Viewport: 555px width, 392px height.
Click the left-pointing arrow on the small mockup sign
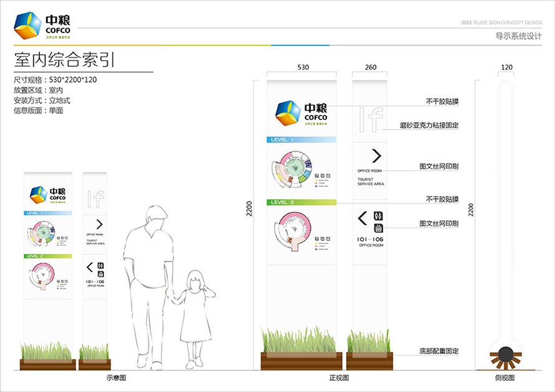[90, 267]
